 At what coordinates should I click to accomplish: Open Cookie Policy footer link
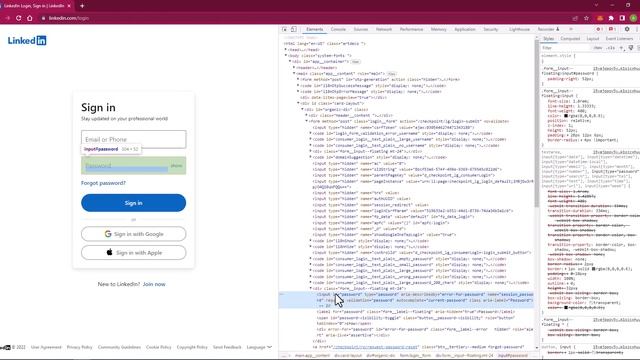coord(158,347)
